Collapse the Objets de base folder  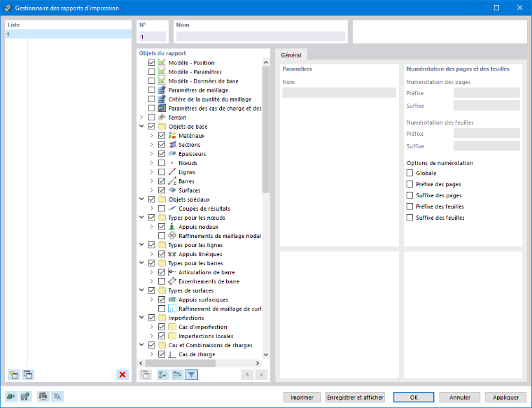coord(142,126)
